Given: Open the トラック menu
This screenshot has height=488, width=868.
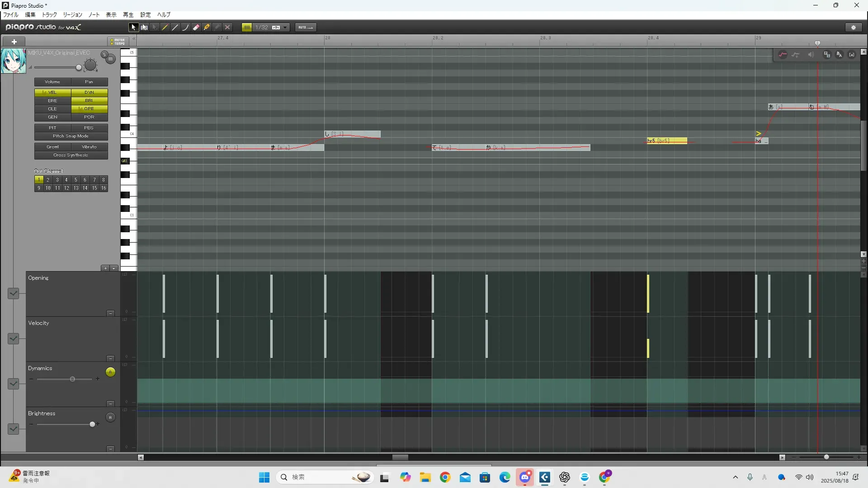Looking at the screenshot, I should (49, 15).
